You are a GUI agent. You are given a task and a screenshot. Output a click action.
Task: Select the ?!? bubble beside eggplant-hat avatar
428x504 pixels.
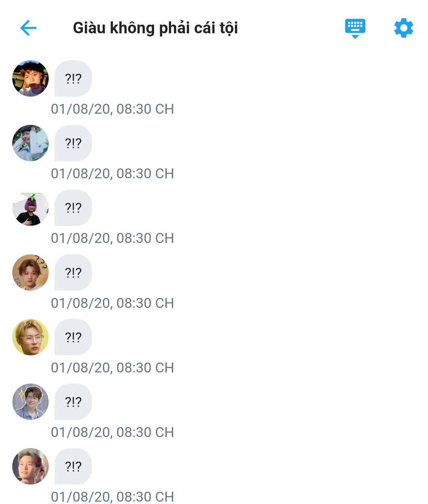[x=73, y=208]
